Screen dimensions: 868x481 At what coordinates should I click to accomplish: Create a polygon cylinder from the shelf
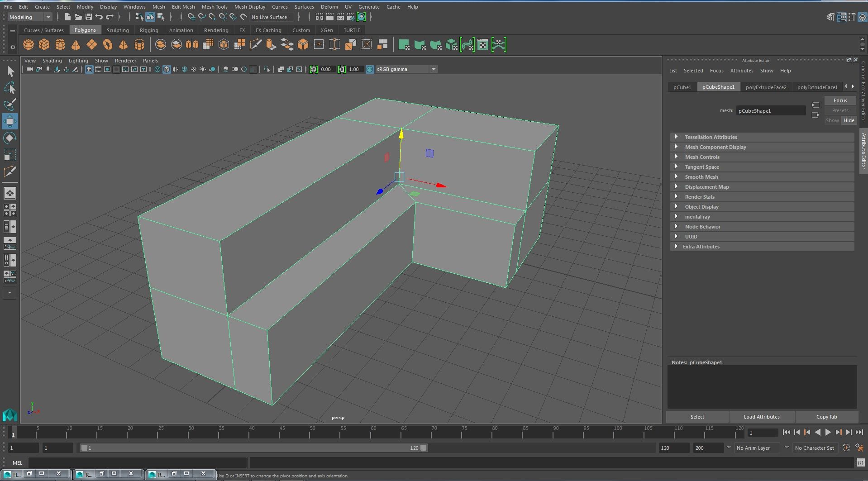point(60,44)
